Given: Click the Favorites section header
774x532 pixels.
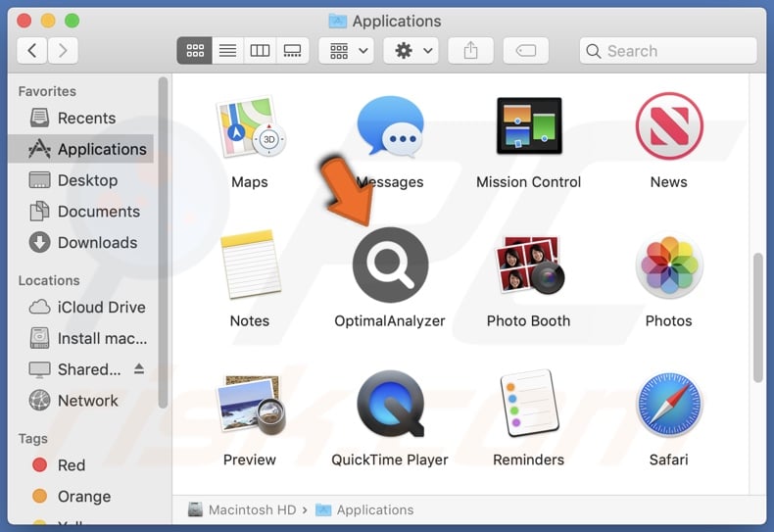Looking at the screenshot, I should point(47,91).
